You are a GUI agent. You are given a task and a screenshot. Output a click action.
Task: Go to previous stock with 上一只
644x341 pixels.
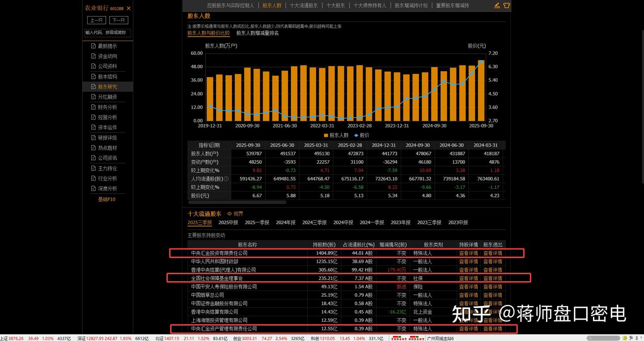(x=97, y=20)
